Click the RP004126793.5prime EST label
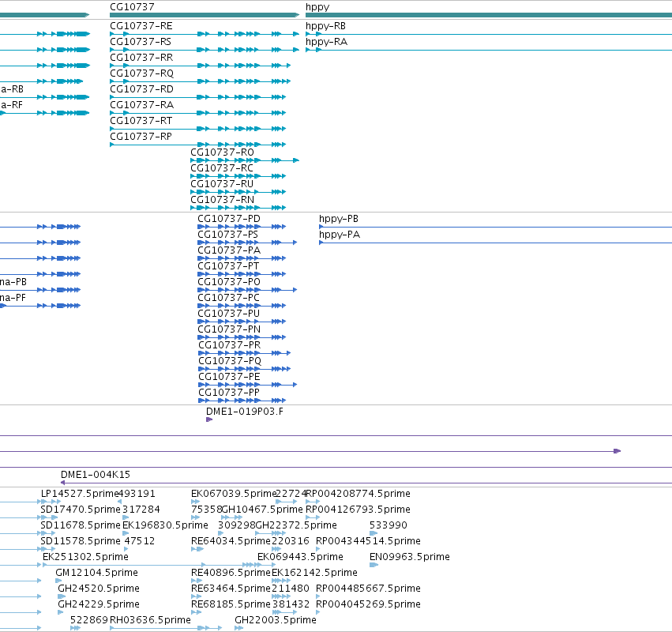This screenshot has width=672, height=632. click(358, 510)
